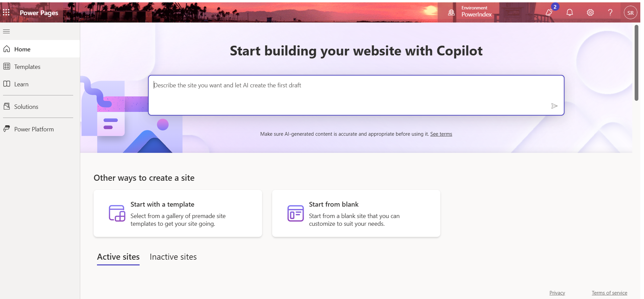Click the what's new megaphone icon
This screenshot has width=644, height=299.
[549, 13]
